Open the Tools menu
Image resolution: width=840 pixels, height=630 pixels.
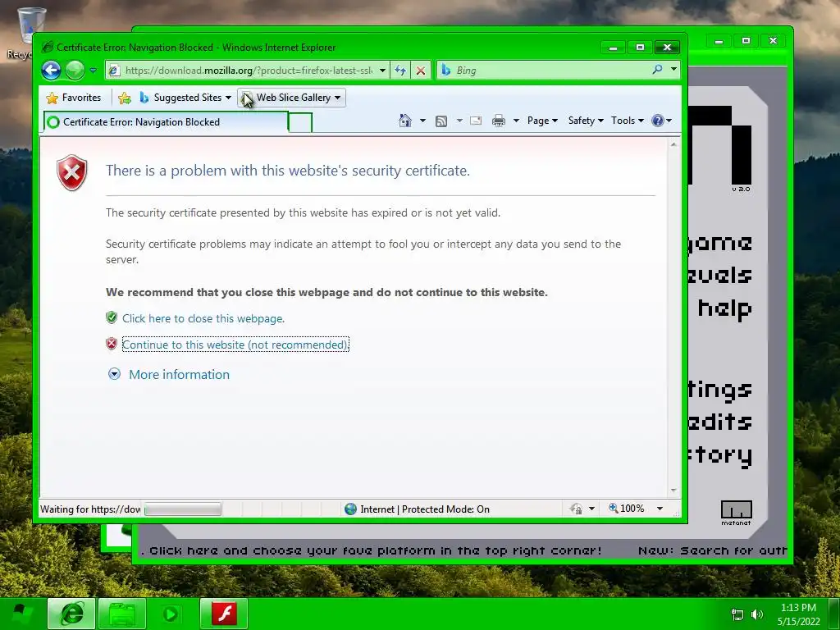tap(628, 121)
